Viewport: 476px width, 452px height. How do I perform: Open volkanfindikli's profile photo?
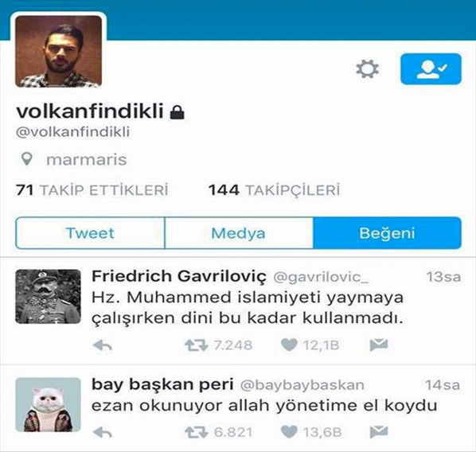pos(59,52)
